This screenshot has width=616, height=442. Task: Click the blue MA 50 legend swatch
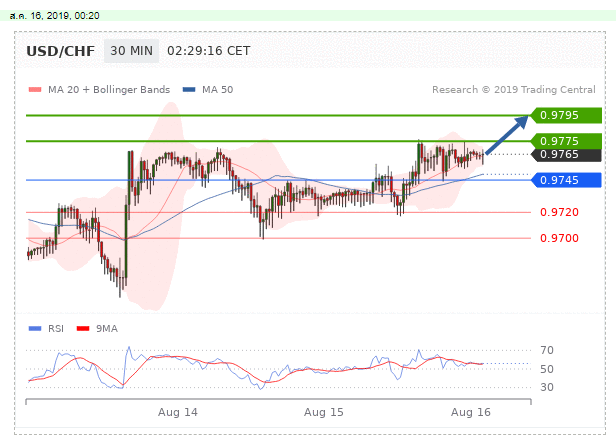pos(189,90)
